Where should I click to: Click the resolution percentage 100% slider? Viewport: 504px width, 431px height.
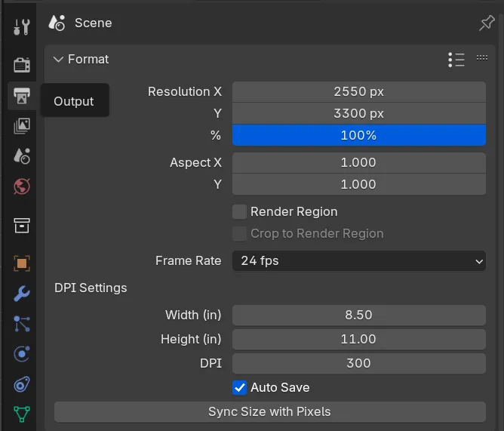coord(358,135)
